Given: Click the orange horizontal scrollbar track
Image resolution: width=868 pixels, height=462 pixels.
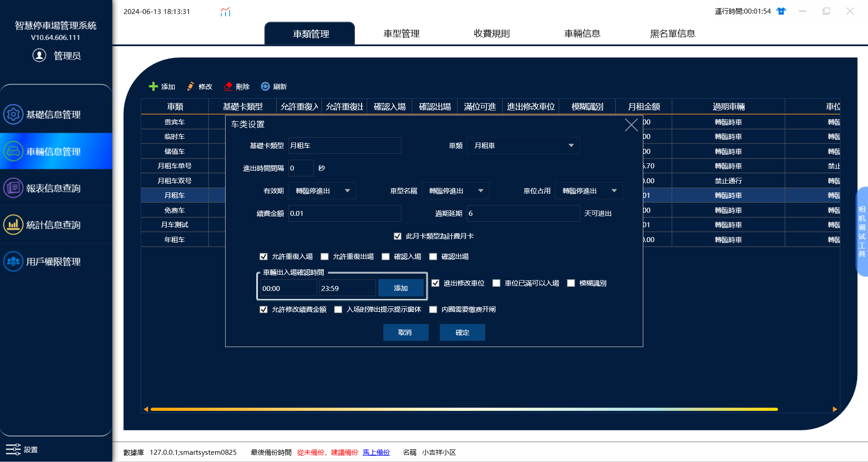Looking at the screenshot, I should [x=464, y=409].
